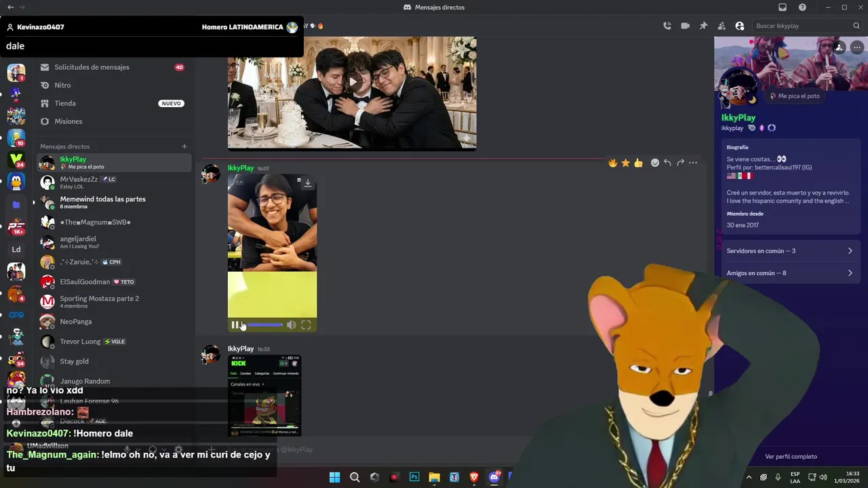Screen dimensions: 868x488
Task: Open the help question mark icon
Action: [802, 7]
